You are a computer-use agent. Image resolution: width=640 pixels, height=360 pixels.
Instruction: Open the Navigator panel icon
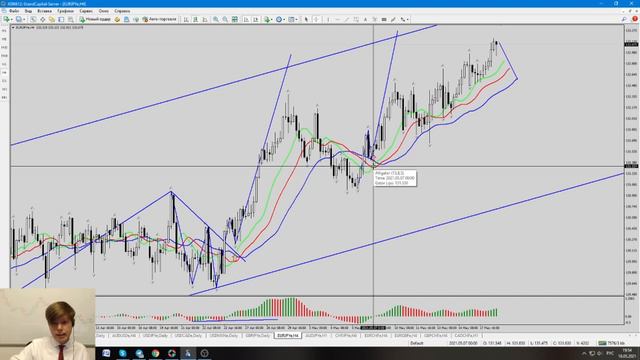(x=52, y=19)
